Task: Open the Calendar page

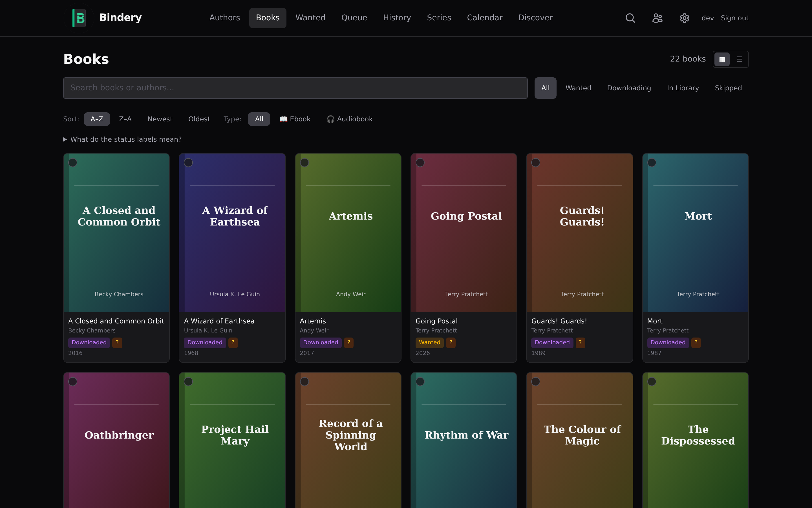Action: coord(484,18)
